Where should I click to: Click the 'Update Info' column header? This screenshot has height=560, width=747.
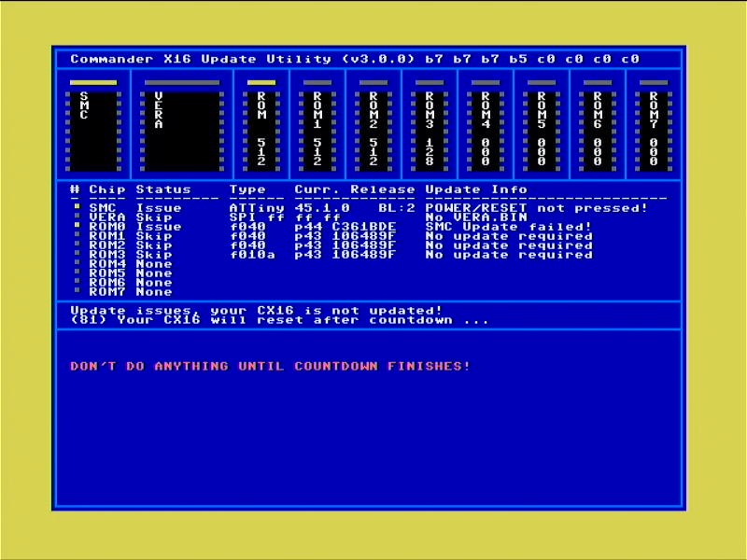pos(476,189)
